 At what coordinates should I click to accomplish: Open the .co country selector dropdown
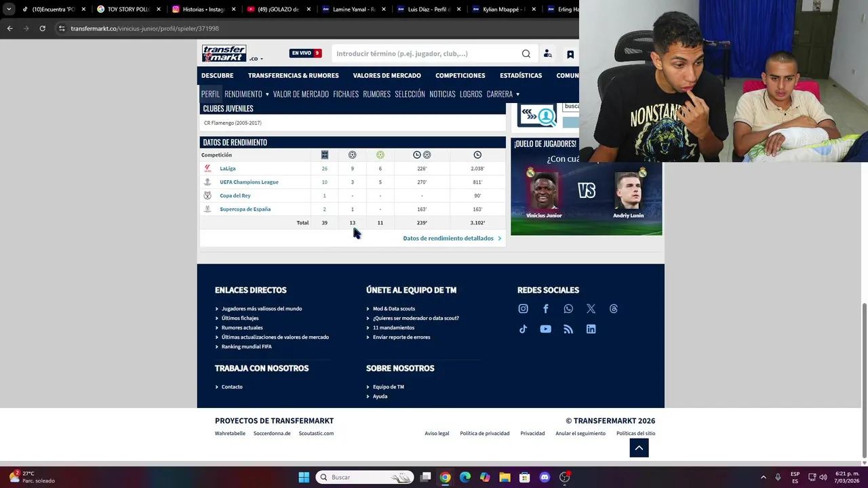[x=256, y=59]
